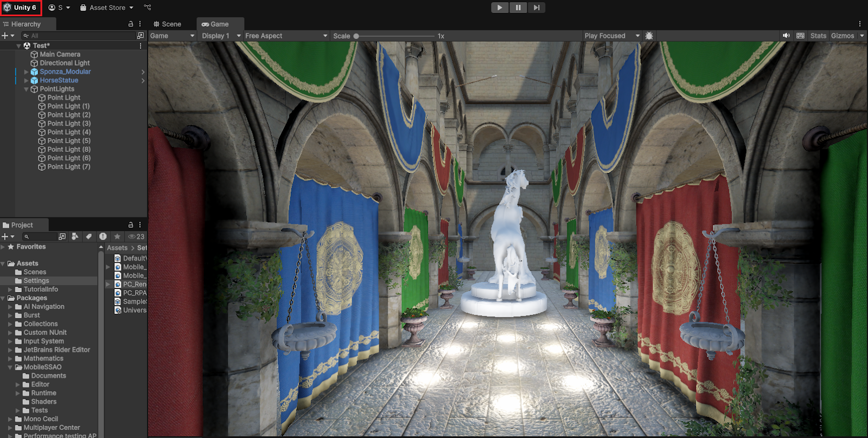The width and height of the screenshot is (868, 438).
Task: Click the Unity 6 logo button
Action: tap(21, 8)
